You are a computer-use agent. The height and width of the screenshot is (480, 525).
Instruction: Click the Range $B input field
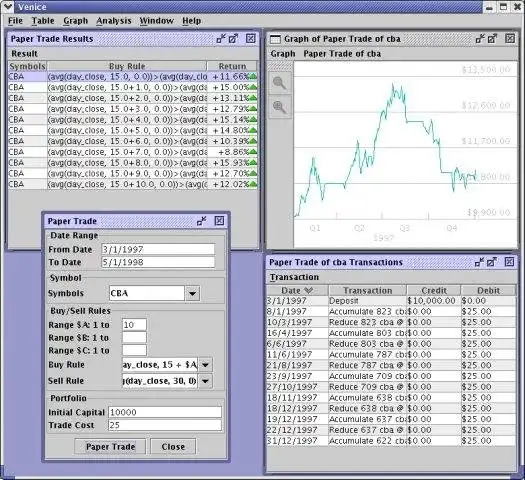click(134, 337)
